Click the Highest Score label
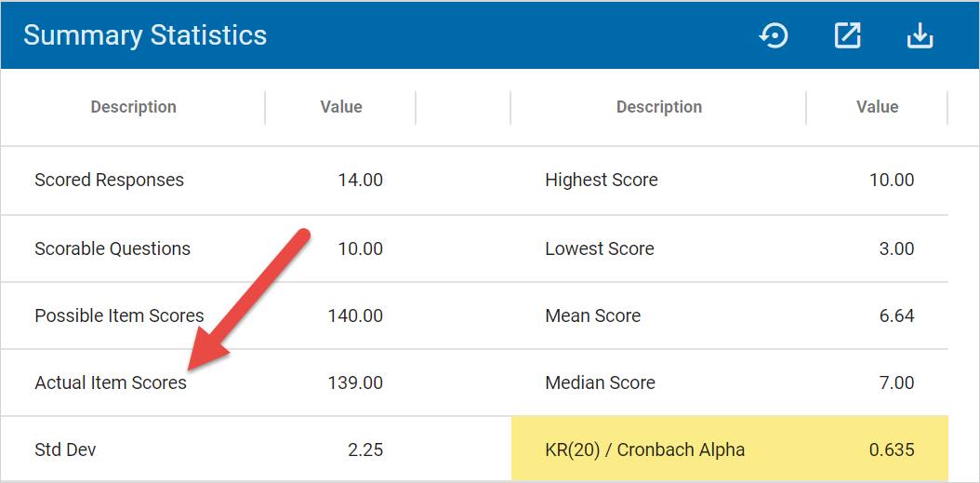 pyautogui.click(x=601, y=181)
